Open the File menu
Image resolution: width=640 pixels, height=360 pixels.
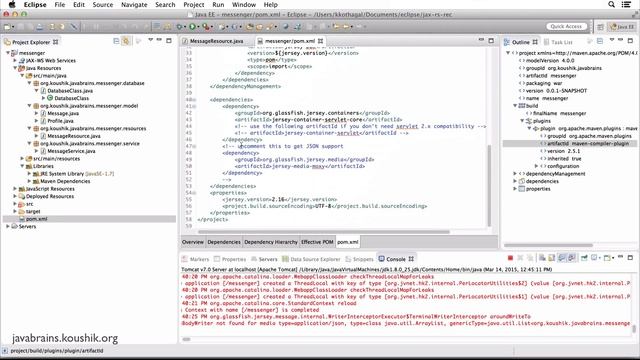[60, 4]
